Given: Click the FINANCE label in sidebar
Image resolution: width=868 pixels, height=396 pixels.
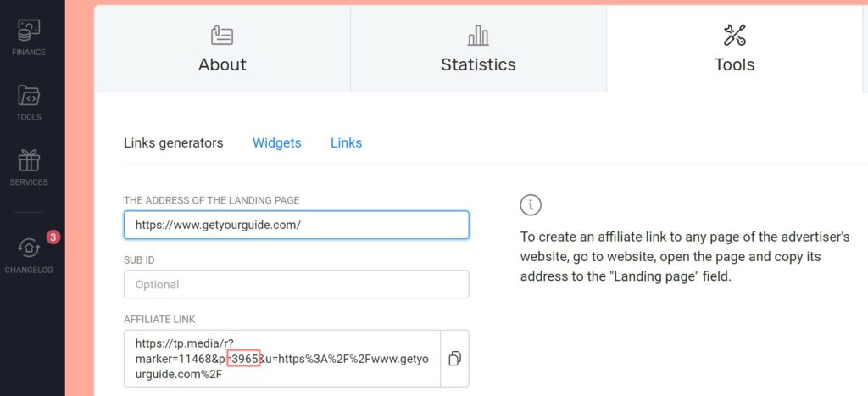Looking at the screenshot, I should coord(29,53).
